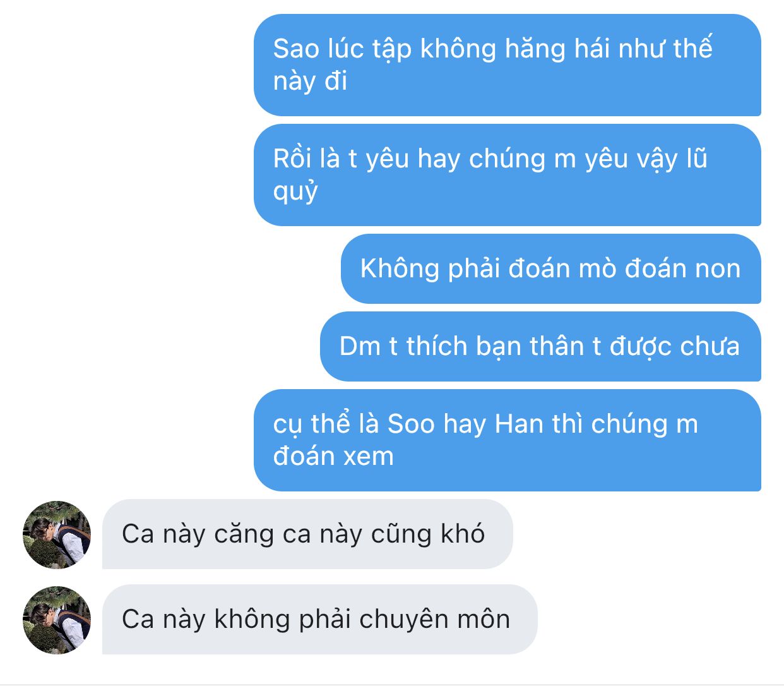Select the "cụ thể là Soo hay Han" message bubble
The image size is (784, 686).
click(508, 440)
